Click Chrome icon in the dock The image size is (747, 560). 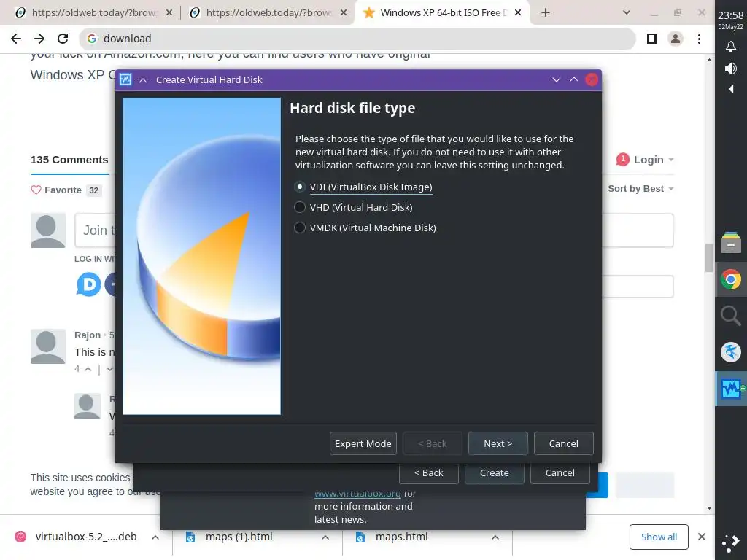tap(731, 279)
